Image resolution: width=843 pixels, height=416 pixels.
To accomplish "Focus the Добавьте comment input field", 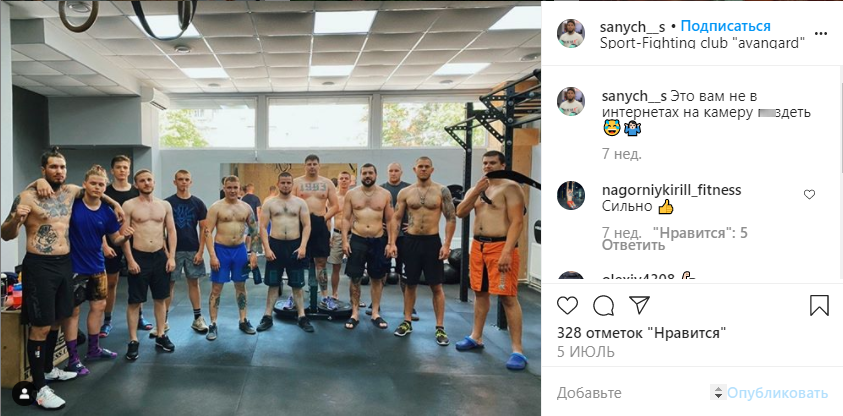I will (x=632, y=393).
